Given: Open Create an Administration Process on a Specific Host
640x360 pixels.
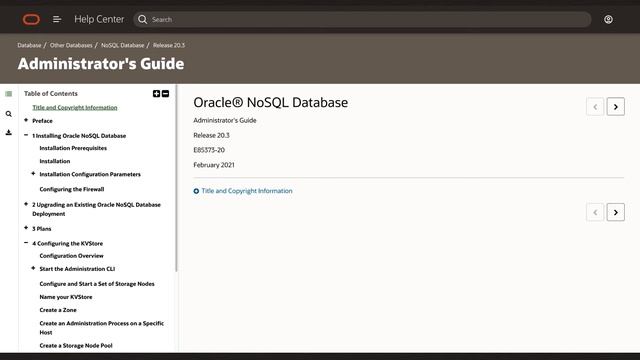Looking at the screenshot, I should pyautogui.click(x=102, y=328).
